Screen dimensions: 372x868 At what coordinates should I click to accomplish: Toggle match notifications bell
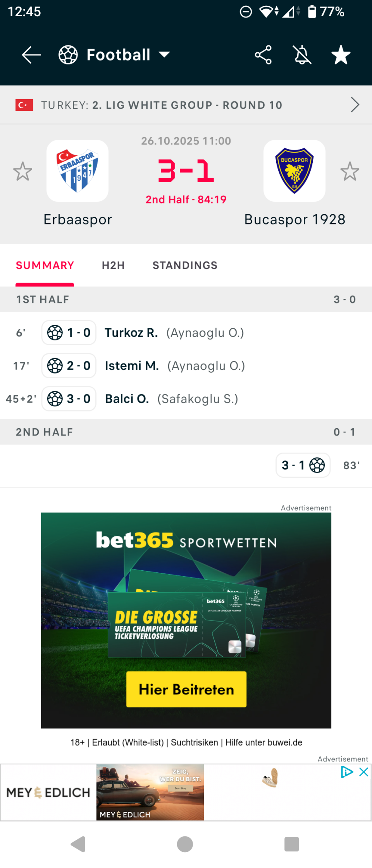click(x=302, y=55)
